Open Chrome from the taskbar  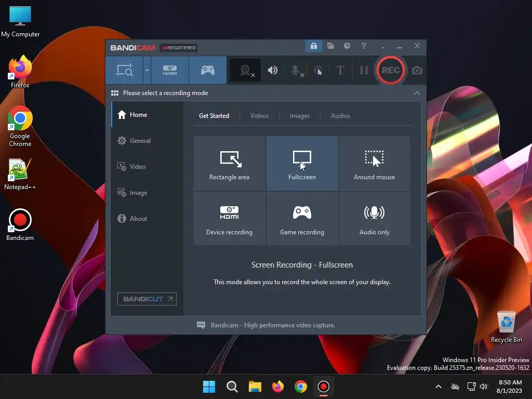[301, 387]
